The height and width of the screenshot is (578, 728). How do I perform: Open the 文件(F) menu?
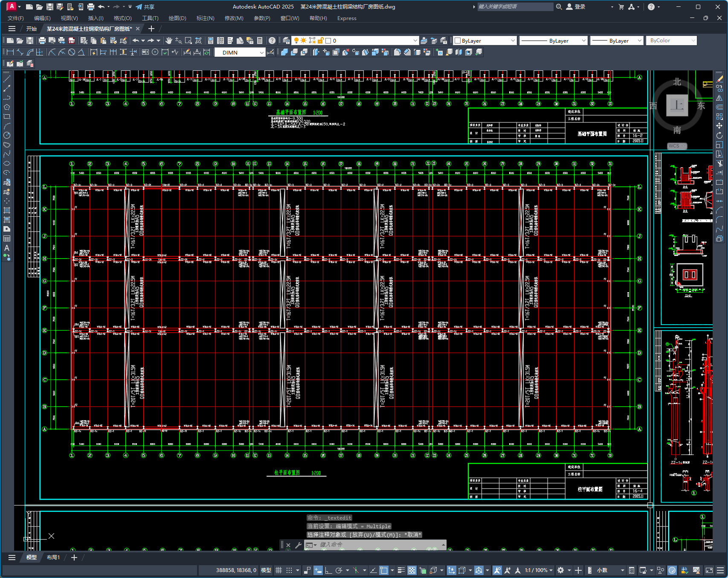pos(16,18)
